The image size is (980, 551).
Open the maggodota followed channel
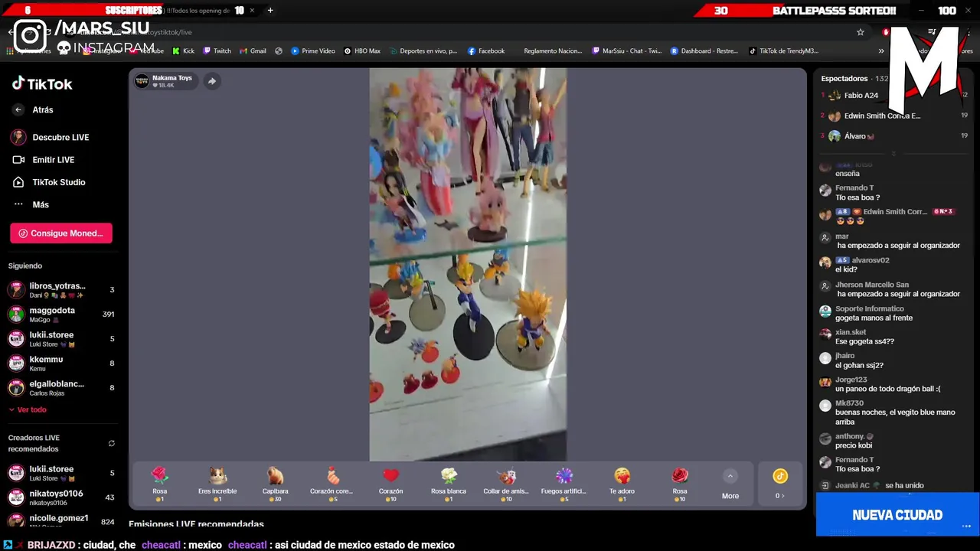click(x=61, y=314)
